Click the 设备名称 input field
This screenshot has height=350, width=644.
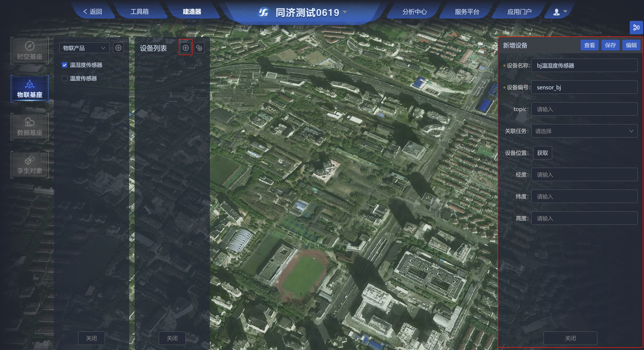584,65
